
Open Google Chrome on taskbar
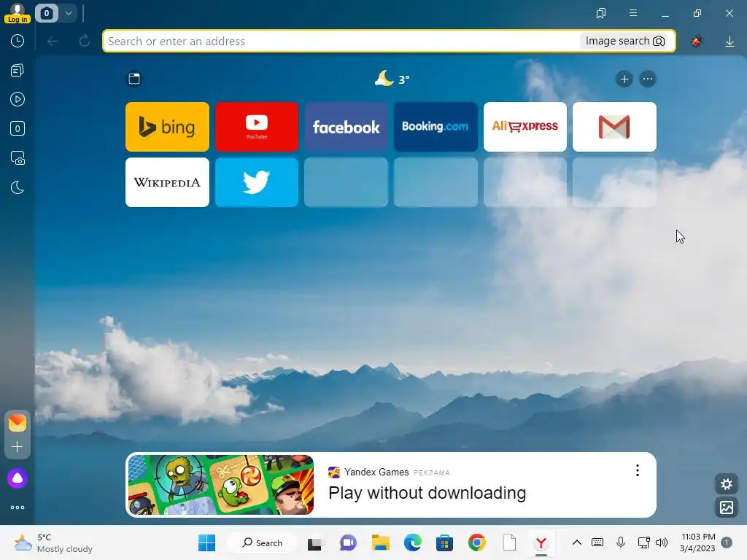(x=476, y=542)
